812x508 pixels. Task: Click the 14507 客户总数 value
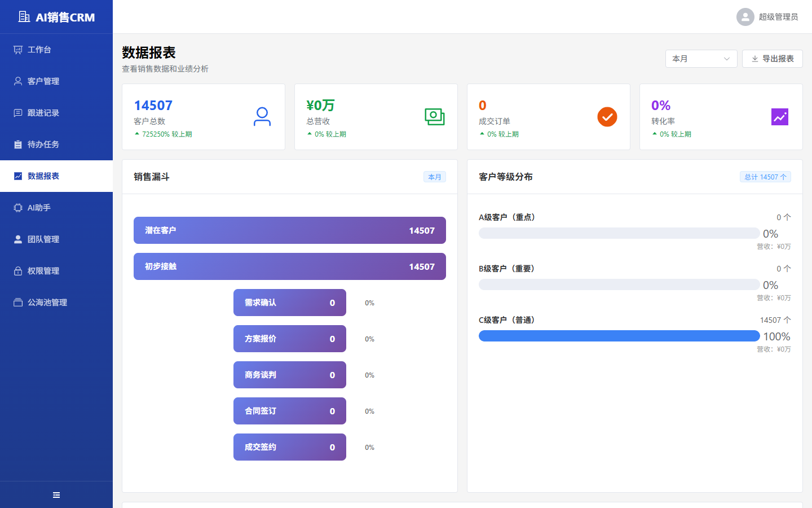point(153,106)
